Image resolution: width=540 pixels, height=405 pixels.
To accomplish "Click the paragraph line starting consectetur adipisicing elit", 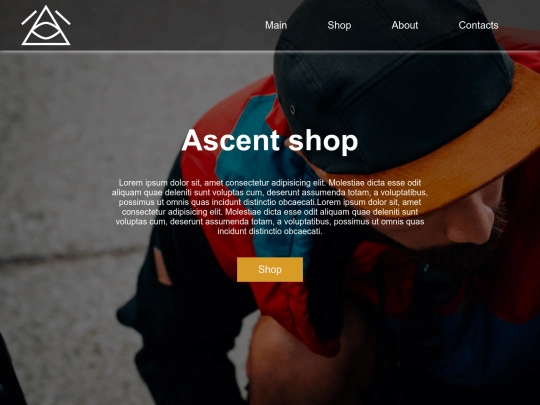I will 270,212.
